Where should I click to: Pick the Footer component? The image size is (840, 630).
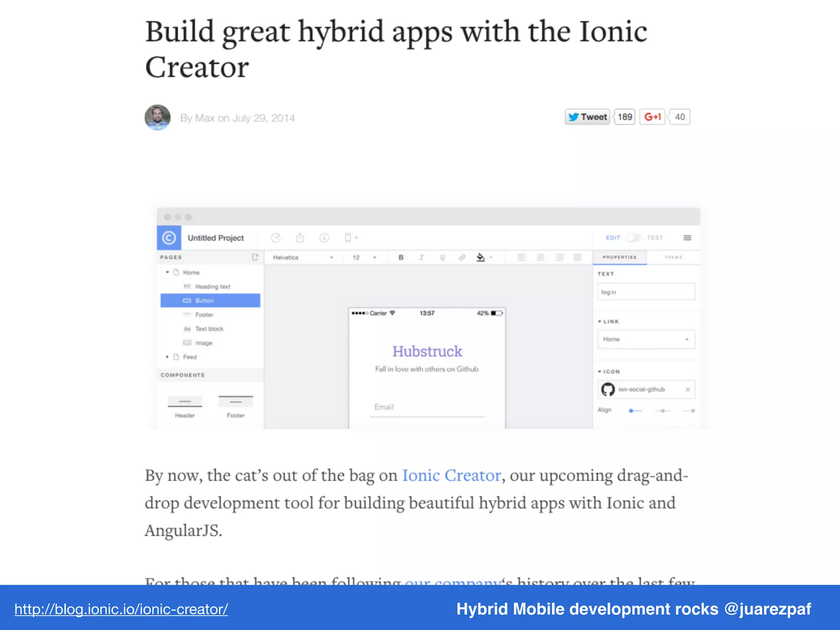point(236,406)
